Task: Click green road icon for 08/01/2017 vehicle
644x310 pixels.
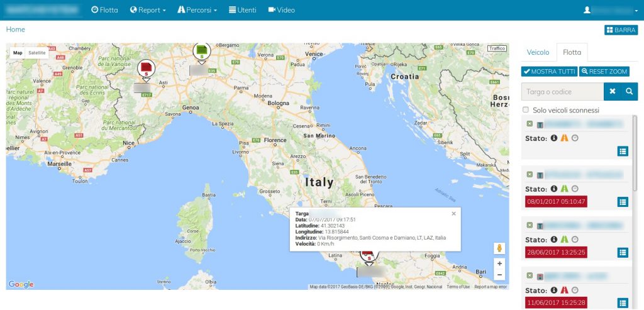Action: pyautogui.click(x=564, y=189)
